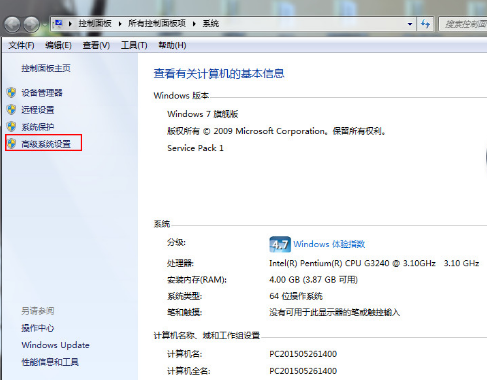The image size is (487, 380).
Task: Open 性能信息和工具 link
Action: coord(50,362)
